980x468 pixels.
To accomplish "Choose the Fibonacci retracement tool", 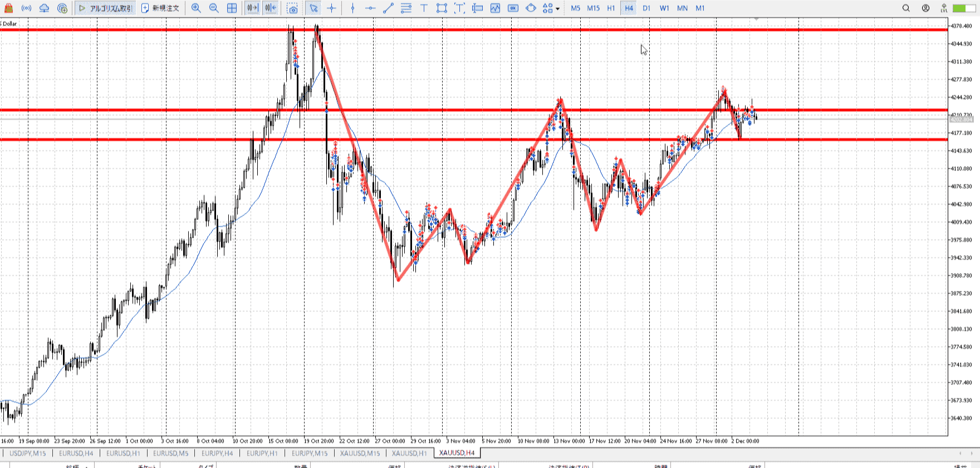I will (406, 8).
